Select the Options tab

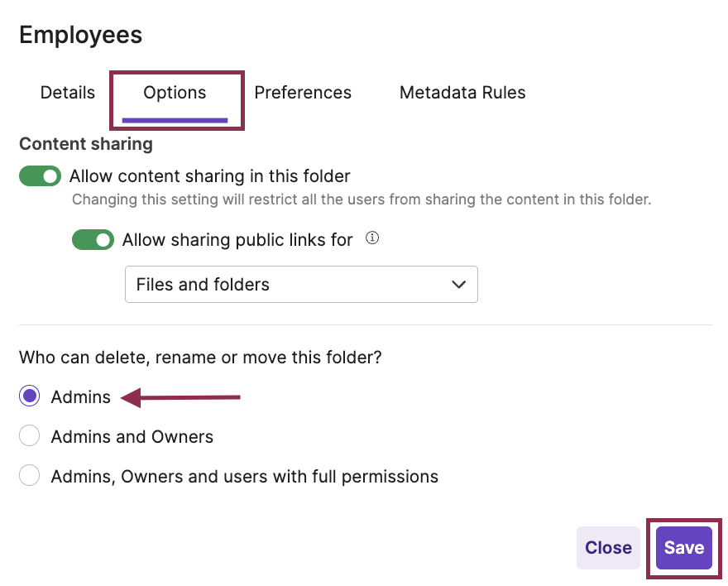[x=175, y=93]
